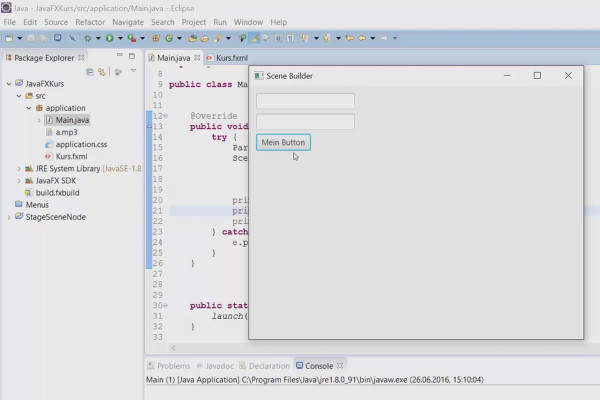The width and height of the screenshot is (600, 400).
Task: Open the Navigate menu
Action: (128, 22)
